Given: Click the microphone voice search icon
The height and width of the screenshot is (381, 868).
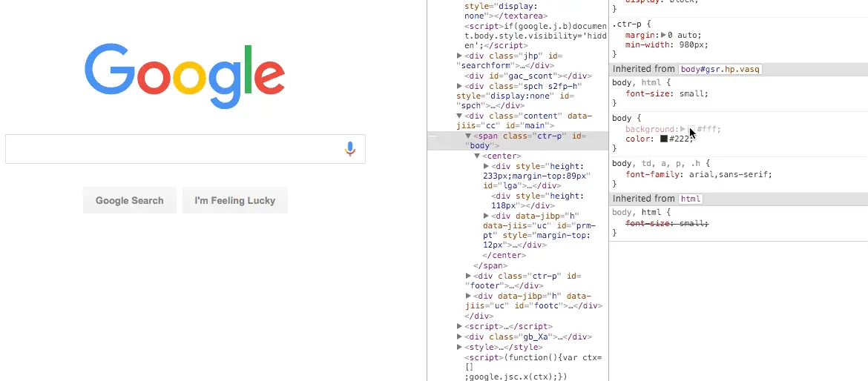Looking at the screenshot, I should point(350,149).
